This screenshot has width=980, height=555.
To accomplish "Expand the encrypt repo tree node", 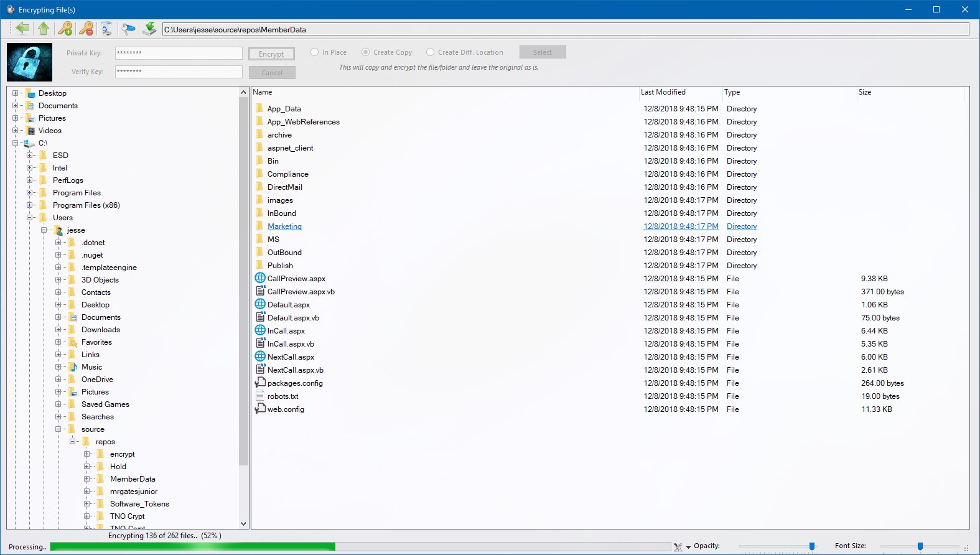I will [86, 454].
